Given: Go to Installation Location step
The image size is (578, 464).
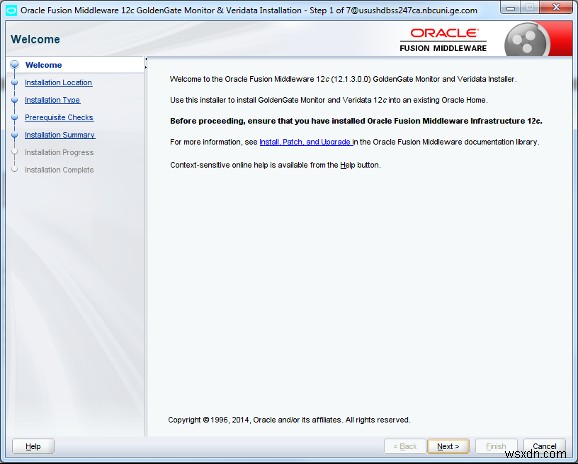Looking at the screenshot, I should pos(58,83).
